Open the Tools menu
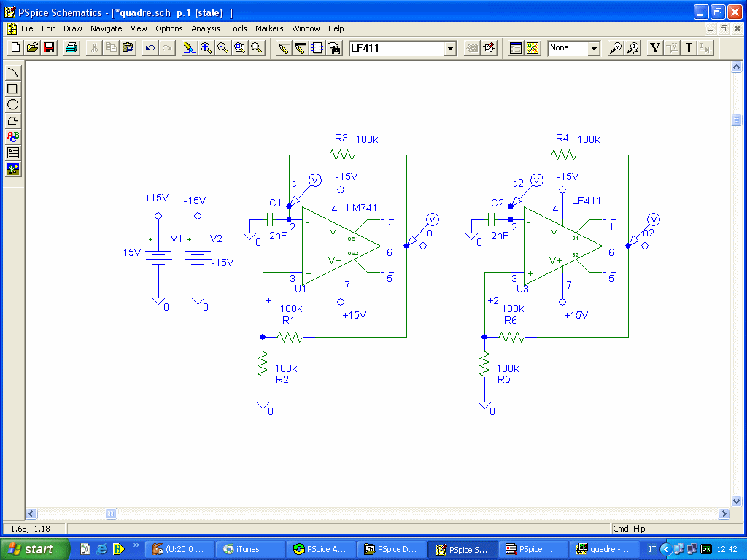Image resolution: width=747 pixels, height=560 pixels. [238, 28]
